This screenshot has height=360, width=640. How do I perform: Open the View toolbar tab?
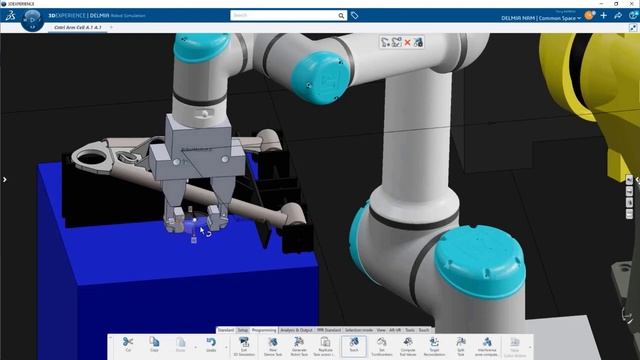coord(381,330)
